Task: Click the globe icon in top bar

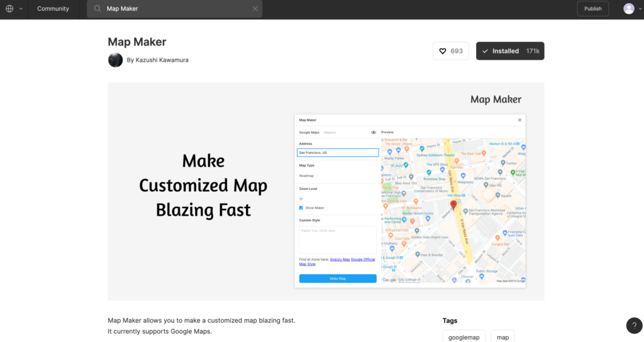Action: click(9, 9)
